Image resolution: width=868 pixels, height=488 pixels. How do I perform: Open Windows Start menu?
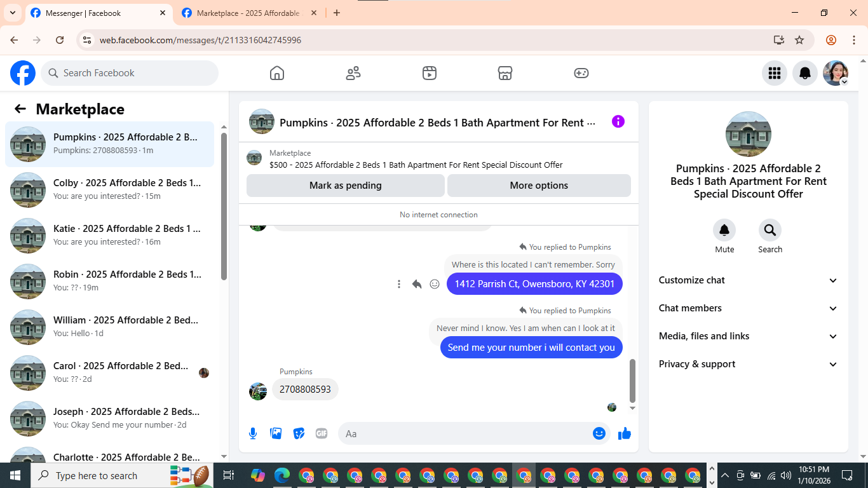point(15,475)
